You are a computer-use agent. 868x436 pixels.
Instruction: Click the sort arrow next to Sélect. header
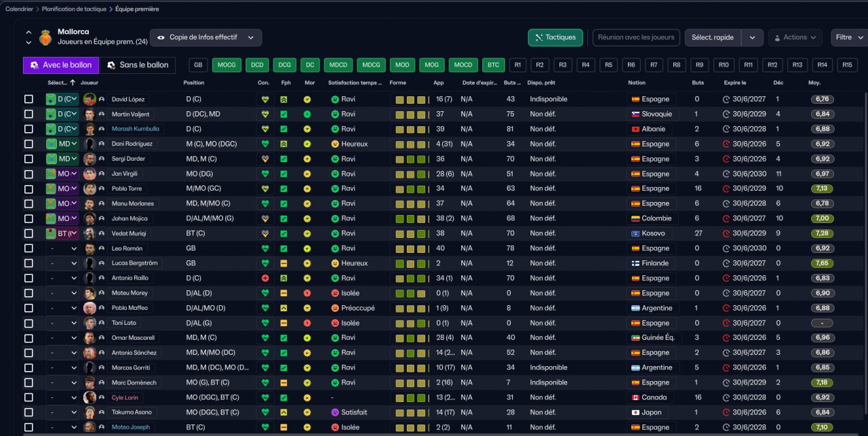(x=73, y=83)
